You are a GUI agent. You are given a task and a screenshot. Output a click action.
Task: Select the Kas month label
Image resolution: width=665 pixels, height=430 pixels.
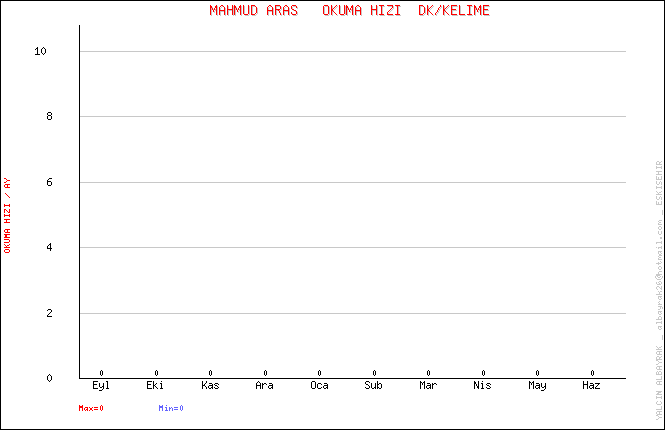tap(210, 386)
